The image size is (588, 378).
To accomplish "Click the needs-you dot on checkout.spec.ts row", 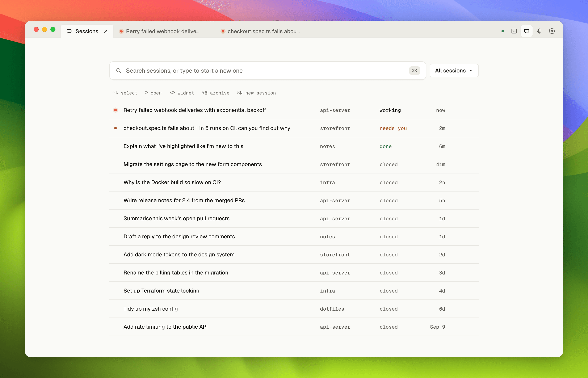I will coord(115,128).
